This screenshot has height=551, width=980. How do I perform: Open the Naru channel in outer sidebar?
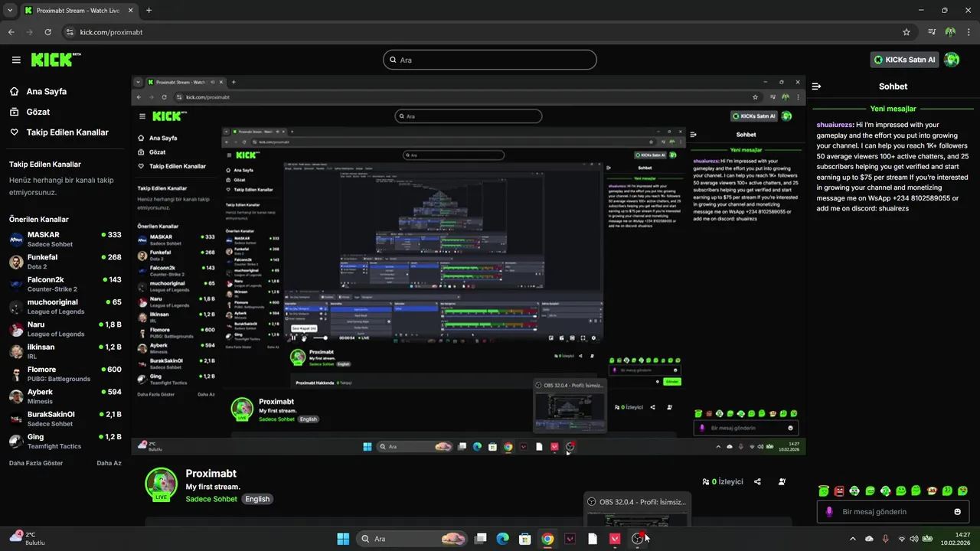[x=66, y=329]
